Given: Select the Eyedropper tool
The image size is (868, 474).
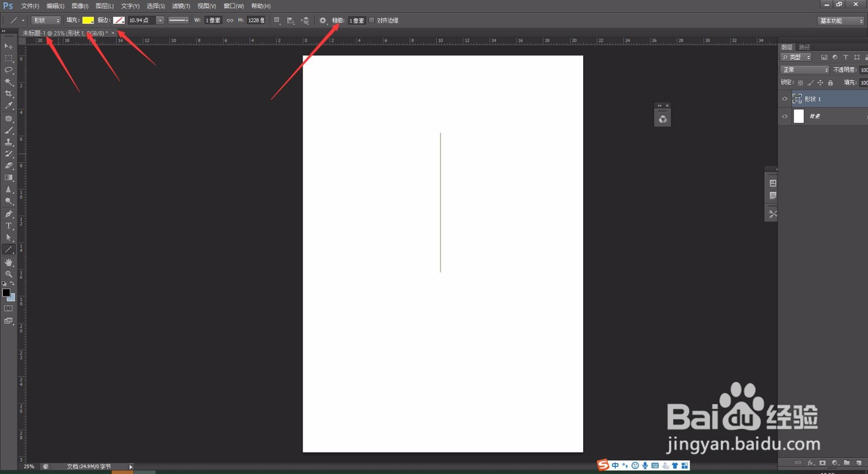Looking at the screenshot, I should click(x=9, y=106).
